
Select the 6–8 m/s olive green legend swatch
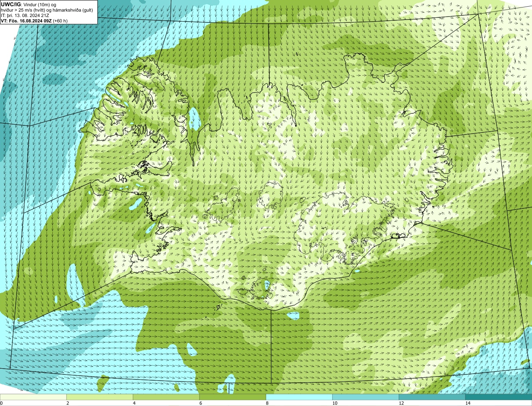point(233,397)
